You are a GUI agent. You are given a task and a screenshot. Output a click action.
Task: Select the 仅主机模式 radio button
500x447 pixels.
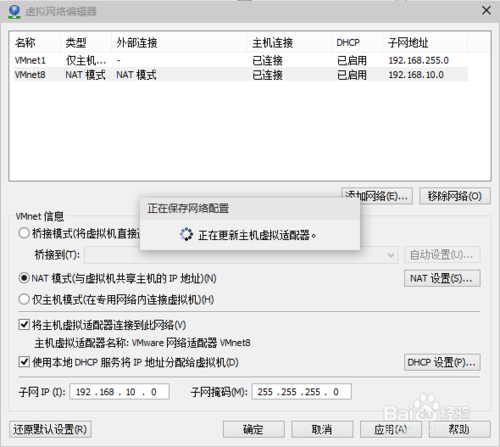pos(24,299)
